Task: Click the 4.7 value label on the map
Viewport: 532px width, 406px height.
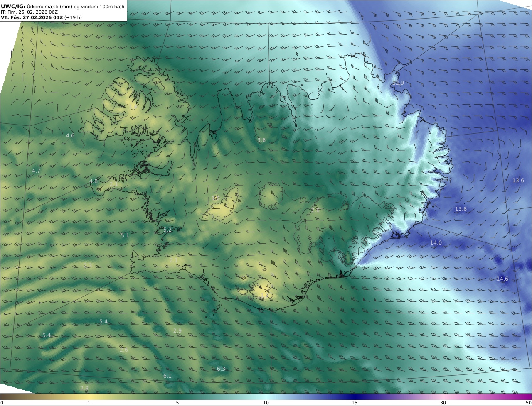Action: [x=36, y=171]
